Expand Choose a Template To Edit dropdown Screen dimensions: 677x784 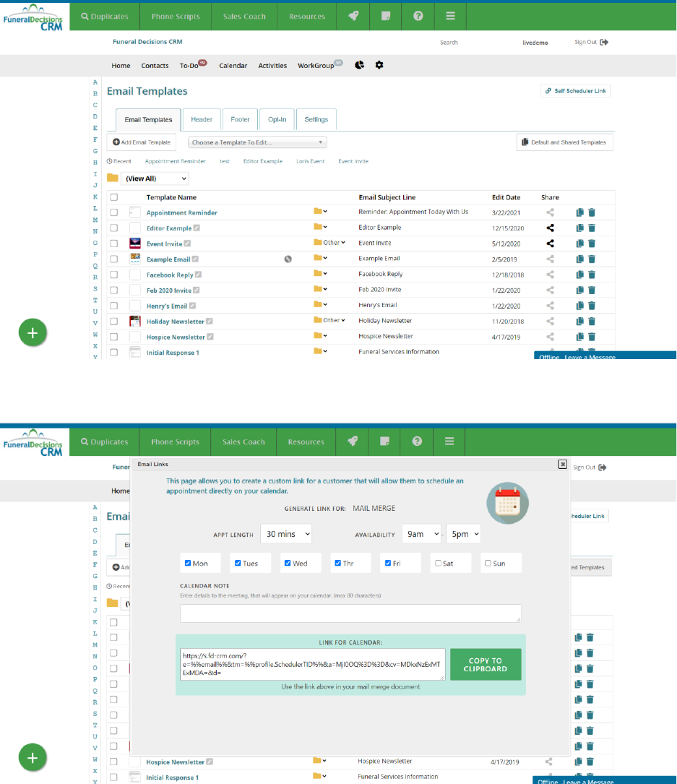click(258, 142)
